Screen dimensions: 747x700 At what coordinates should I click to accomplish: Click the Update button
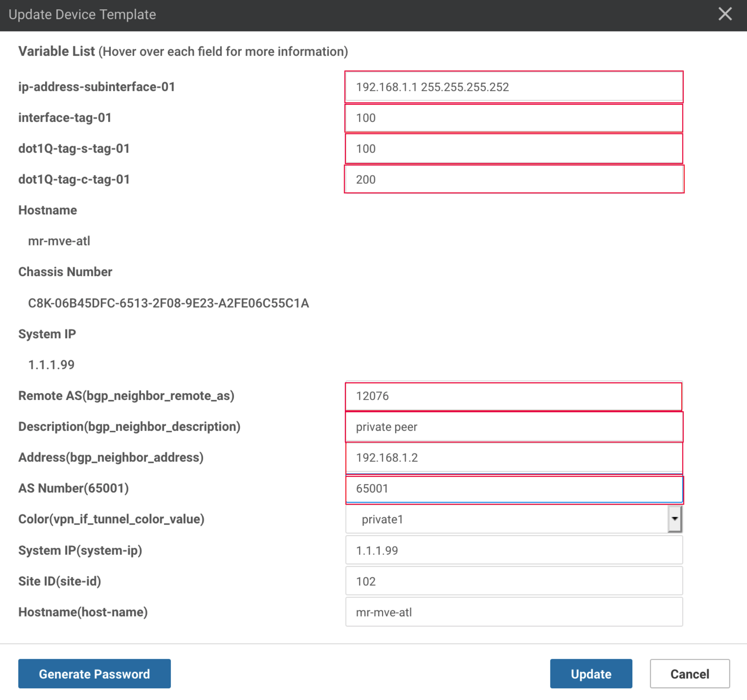pos(591,673)
